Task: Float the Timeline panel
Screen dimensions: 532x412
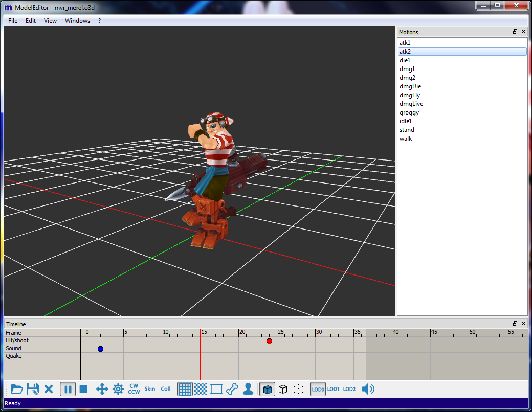Action: [515, 324]
